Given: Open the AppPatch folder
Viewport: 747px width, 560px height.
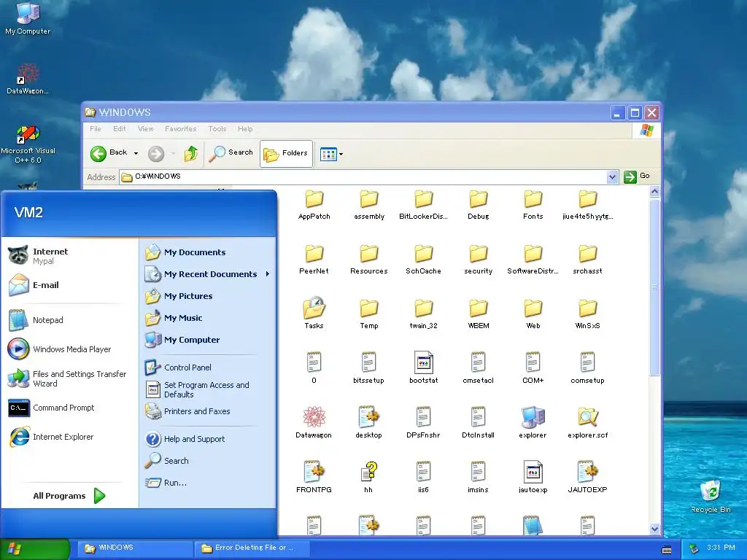Looking at the screenshot, I should 314,205.
